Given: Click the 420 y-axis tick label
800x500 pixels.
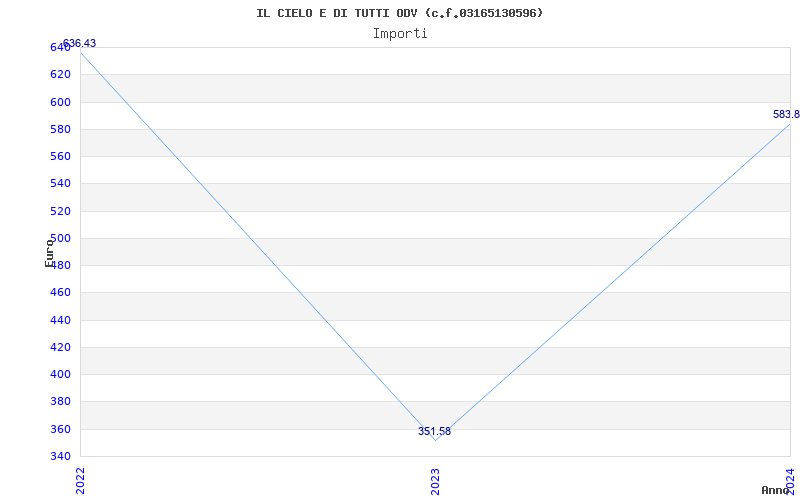Looking at the screenshot, I should pos(60,347).
